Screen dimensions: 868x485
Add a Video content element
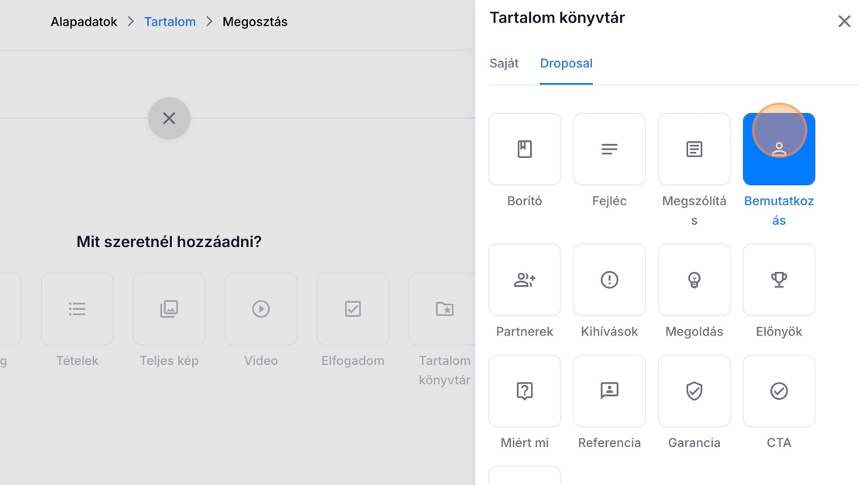pyautogui.click(x=260, y=309)
